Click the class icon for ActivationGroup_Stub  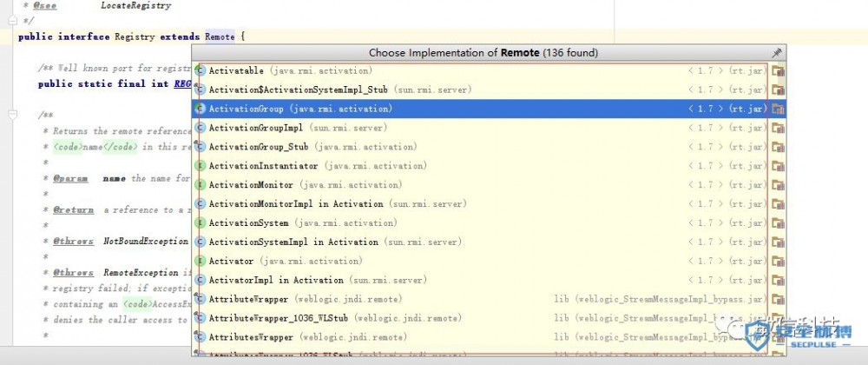click(200, 147)
